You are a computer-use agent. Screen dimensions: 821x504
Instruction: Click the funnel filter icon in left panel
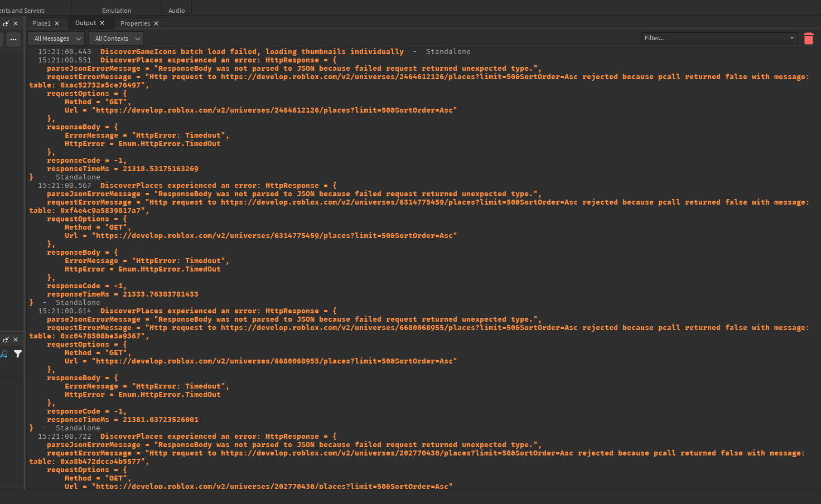[x=18, y=354]
